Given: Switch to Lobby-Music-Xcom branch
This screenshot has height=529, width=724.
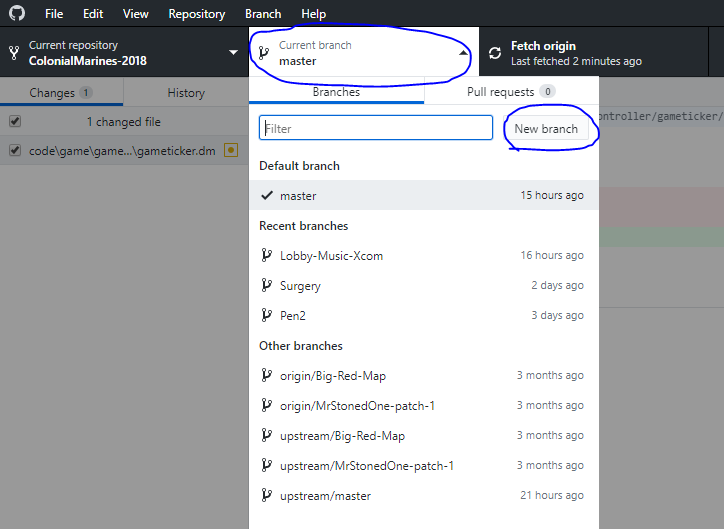Looking at the screenshot, I should tap(423, 255).
